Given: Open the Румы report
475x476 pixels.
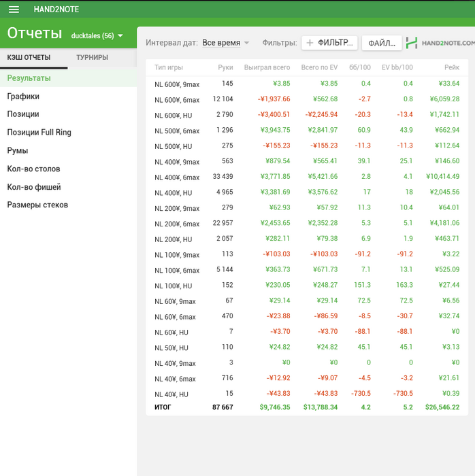Looking at the screenshot, I should click(x=17, y=150).
